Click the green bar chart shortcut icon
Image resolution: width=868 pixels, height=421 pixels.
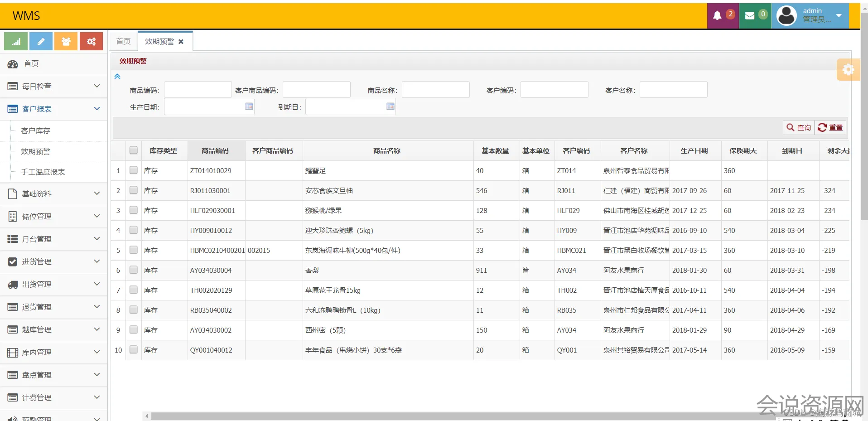(x=16, y=42)
